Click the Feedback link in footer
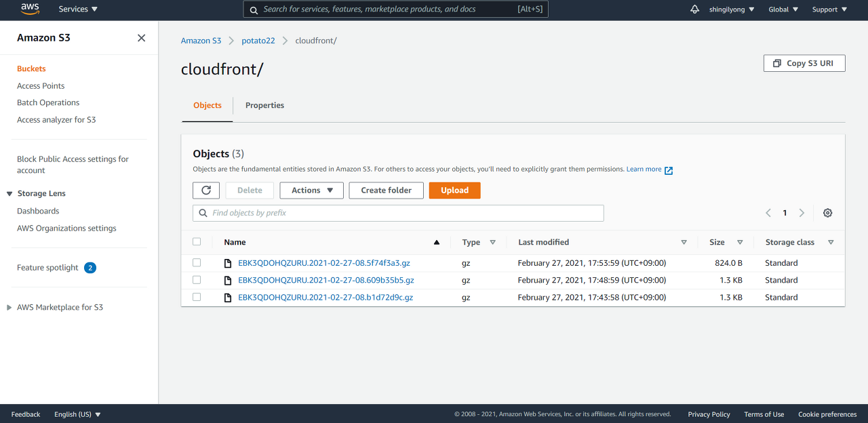The image size is (868, 423). coord(26,414)
